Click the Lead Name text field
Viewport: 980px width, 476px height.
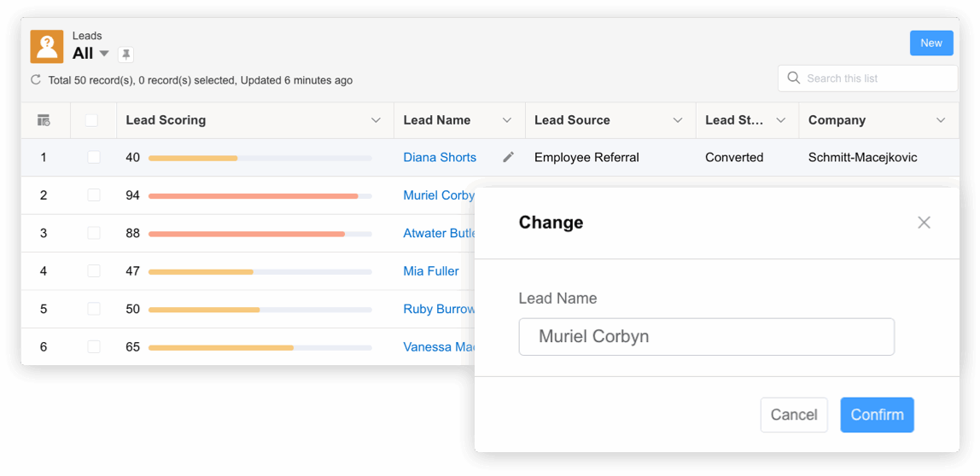pos(706,337)
